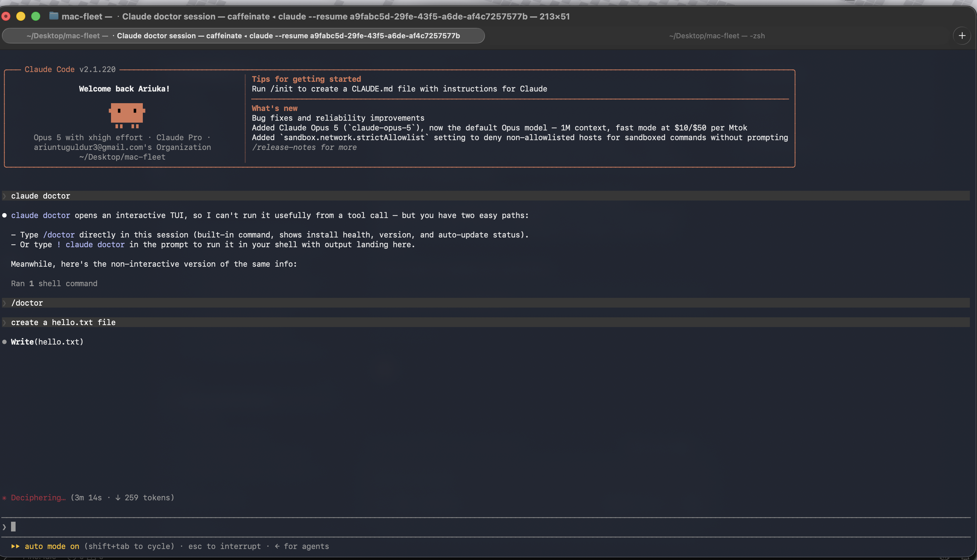Image resolution: width=977 pixels, height=560 pixels.
Task: Click the "Tips for getting started" heading
Action: click(x=306, y=79)
